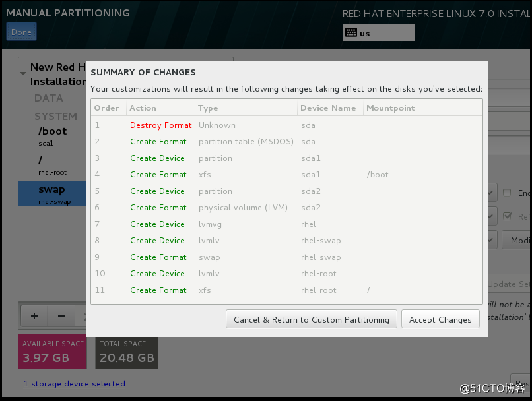This screenshot has height=401, width=532.
Task: Click the /boot mountpoint cell
Action: click(378, 175)
